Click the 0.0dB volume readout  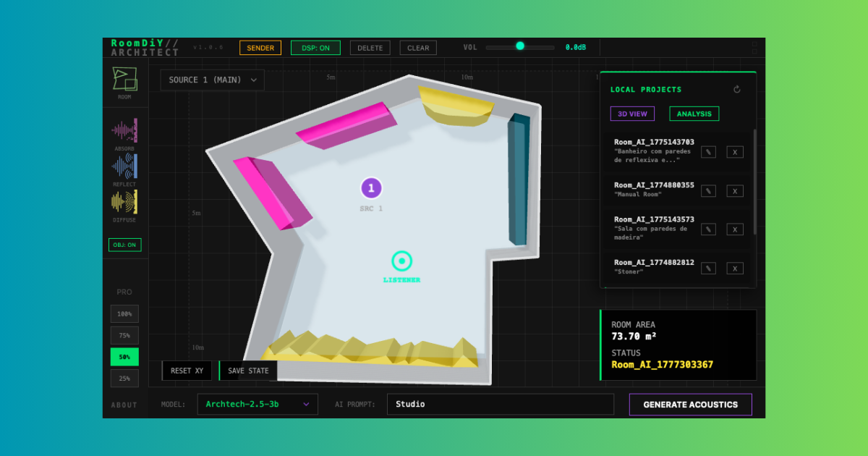point(576,48)
